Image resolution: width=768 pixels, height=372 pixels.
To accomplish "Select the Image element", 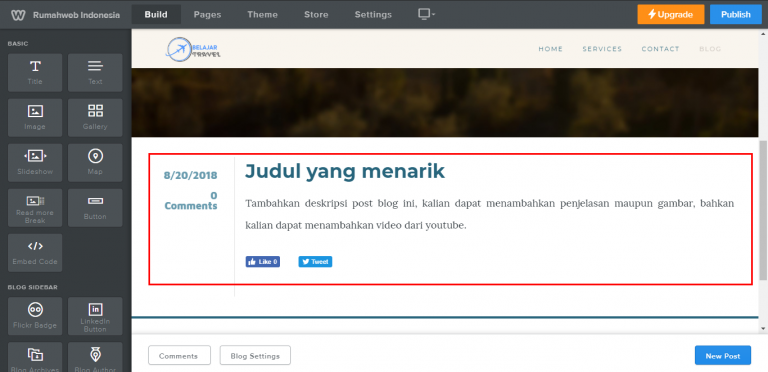I will [x=35, y=117].
